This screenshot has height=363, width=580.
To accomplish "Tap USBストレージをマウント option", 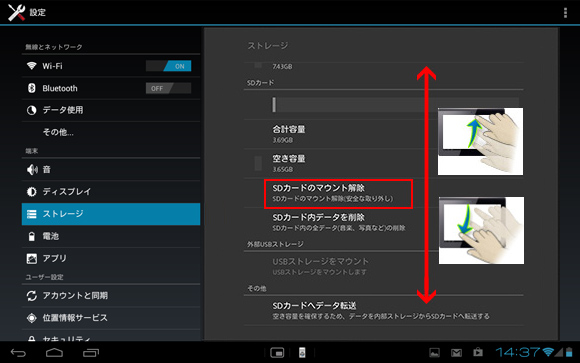I will [320, 266].
